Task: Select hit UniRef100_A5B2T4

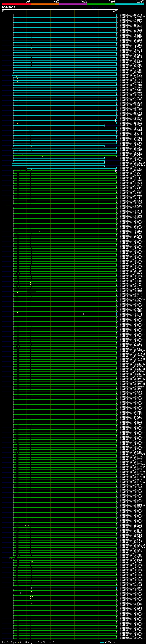Action: pyautogui.click(x=131, y=50)
